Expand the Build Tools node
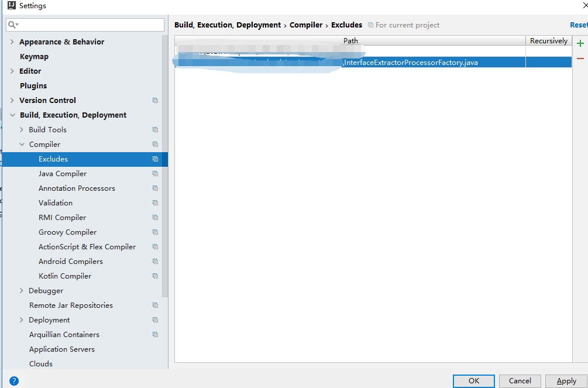588x388 pixels. [22, 129]
